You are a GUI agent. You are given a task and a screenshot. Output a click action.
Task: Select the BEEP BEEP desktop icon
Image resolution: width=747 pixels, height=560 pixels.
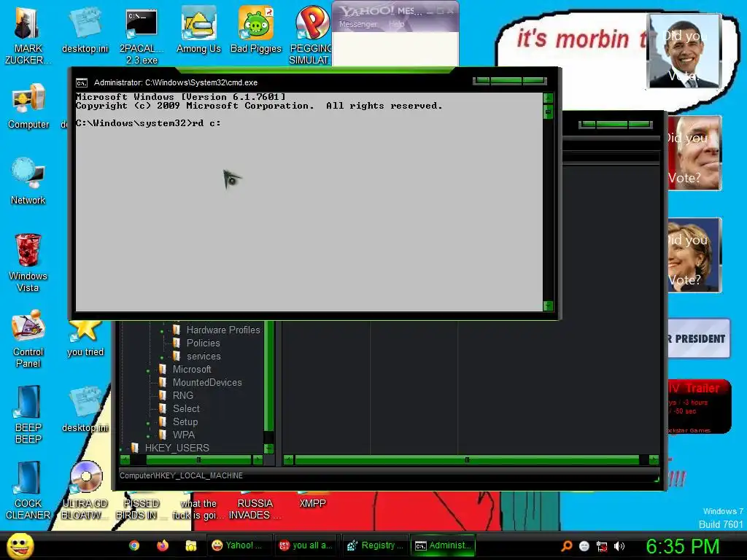point(28,414)
